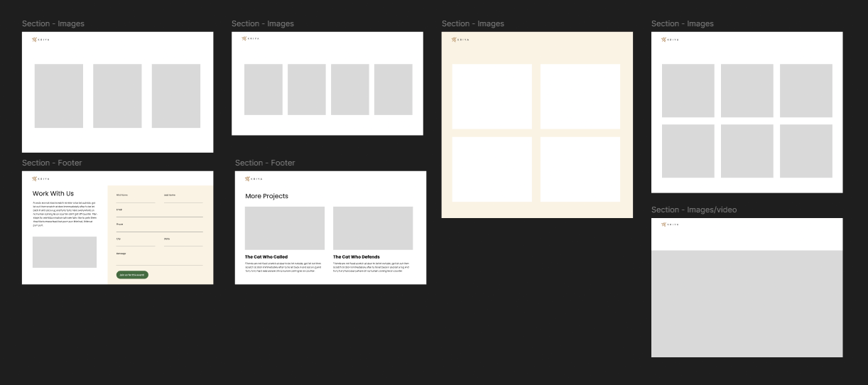This screenshot has width=868, height=385.
Task: Click the logo in the four-column images frame
Action: pyautogui.click(x=250, y=40)
